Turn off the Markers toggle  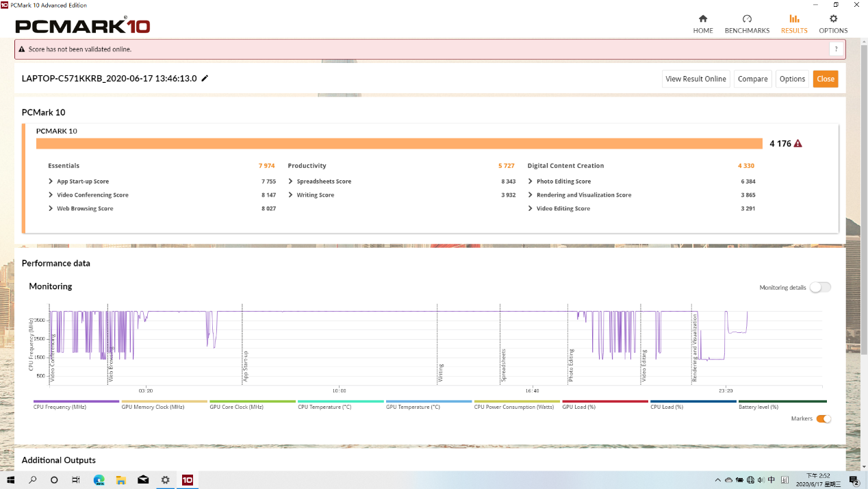coord(824,418)
